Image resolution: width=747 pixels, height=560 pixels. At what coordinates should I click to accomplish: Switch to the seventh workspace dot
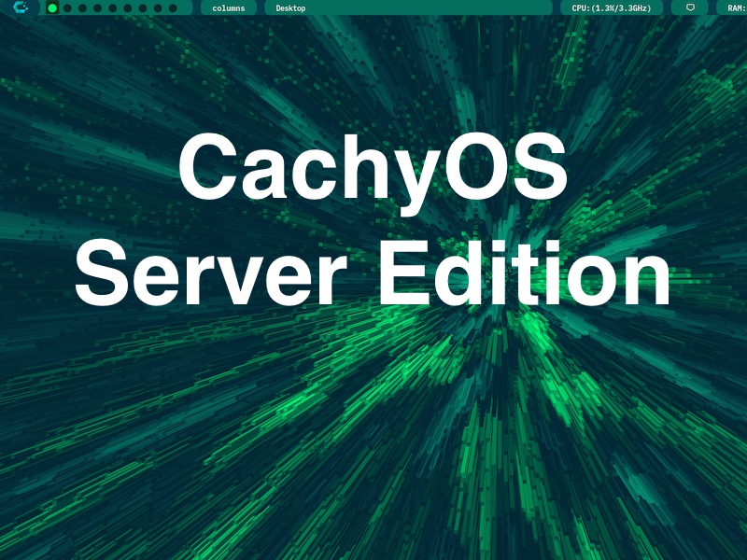point(143,8)
